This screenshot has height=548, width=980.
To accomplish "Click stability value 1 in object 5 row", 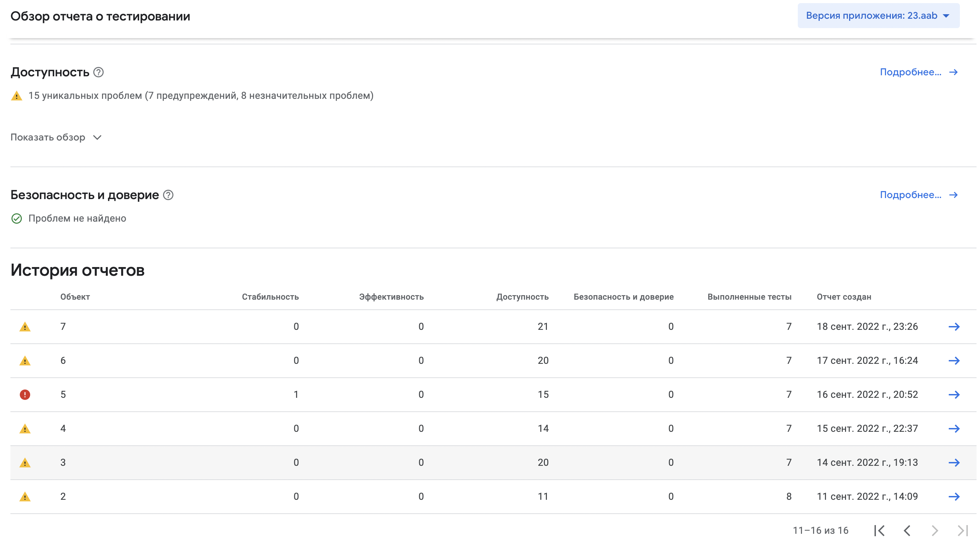I will (x=296, y=395).
